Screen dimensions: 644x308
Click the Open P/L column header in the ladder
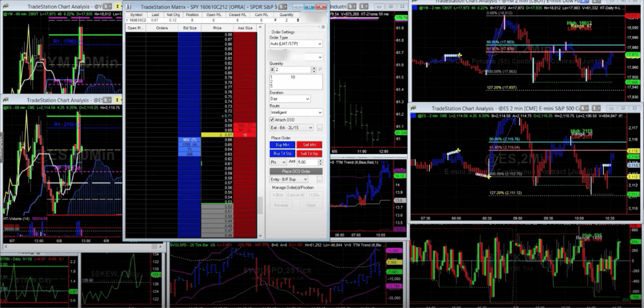[x=136, y=28]
